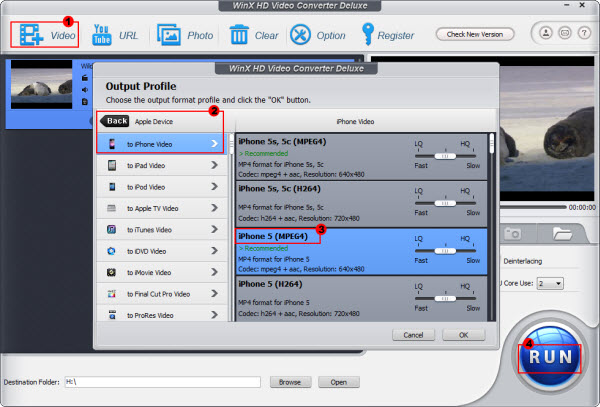Open the YouTube URL downloader
Image resolution: width=600 pixels, height=407 pixels.
(x=102, y=35)
